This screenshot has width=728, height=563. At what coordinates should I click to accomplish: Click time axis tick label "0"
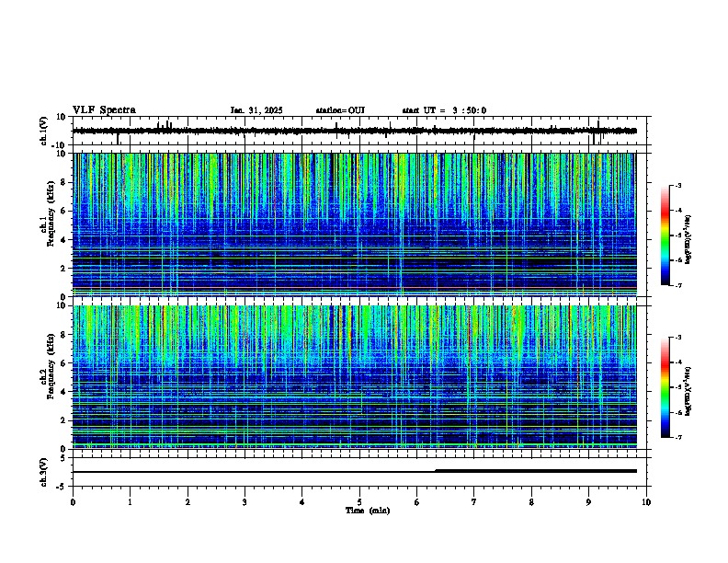click(x=73, y=502)
